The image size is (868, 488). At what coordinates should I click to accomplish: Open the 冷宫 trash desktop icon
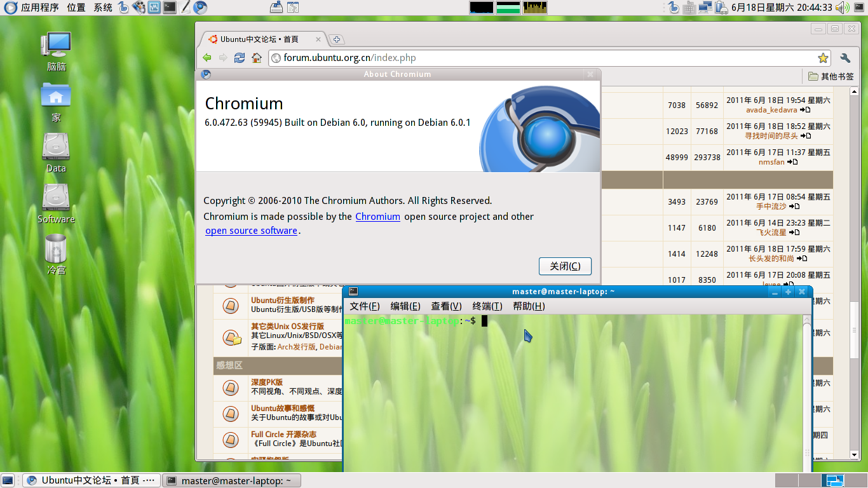click(56, 254)
